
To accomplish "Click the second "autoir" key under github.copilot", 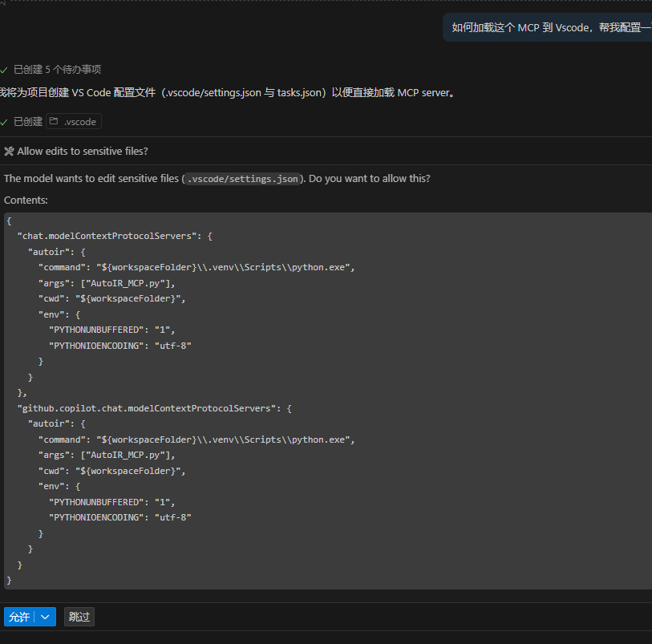I will (49, 423).
